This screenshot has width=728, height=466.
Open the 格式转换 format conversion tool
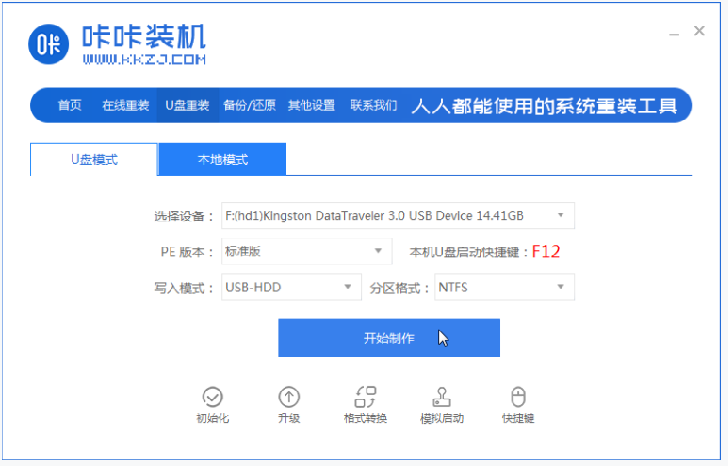tap(364, 397)
